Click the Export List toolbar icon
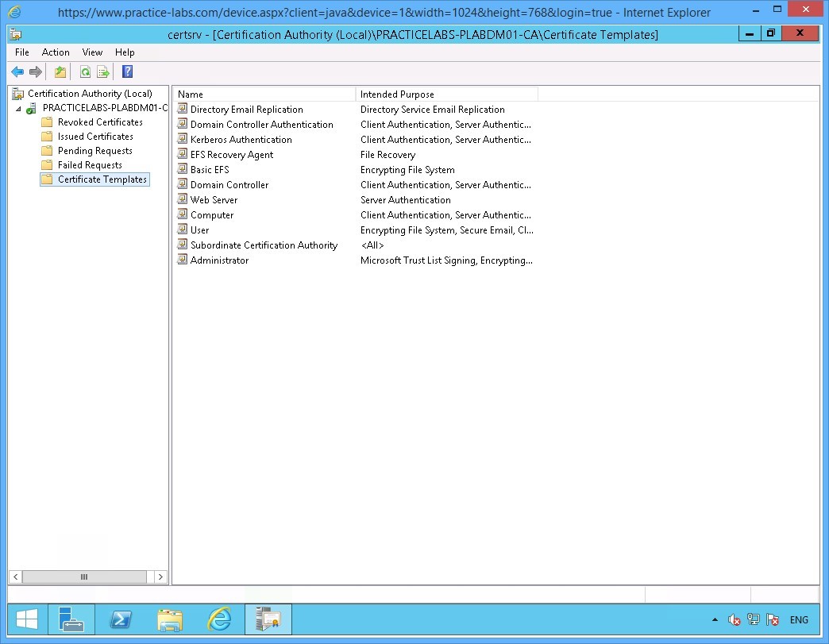The image size is (829, 644). point(103,71)
